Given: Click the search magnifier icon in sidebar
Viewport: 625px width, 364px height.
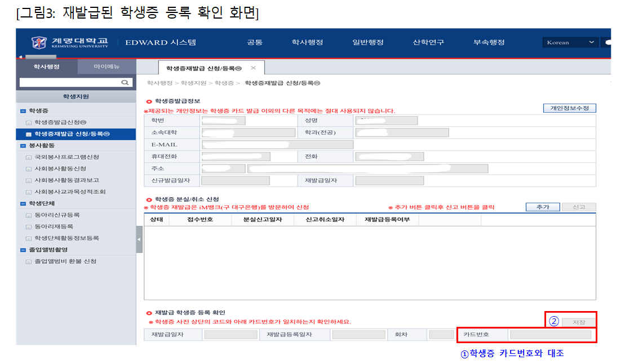Looking at the screenshot, I should [126, 82].
